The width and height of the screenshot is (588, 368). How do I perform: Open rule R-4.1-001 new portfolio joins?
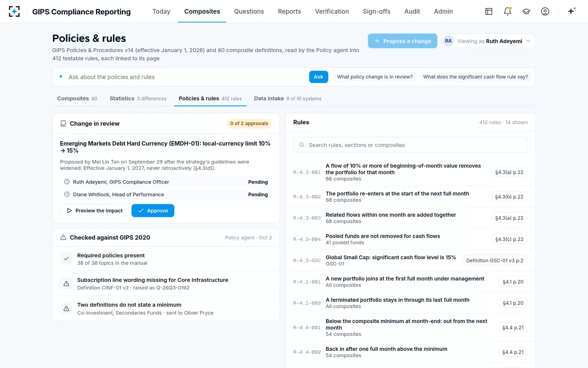click(410, 282)
